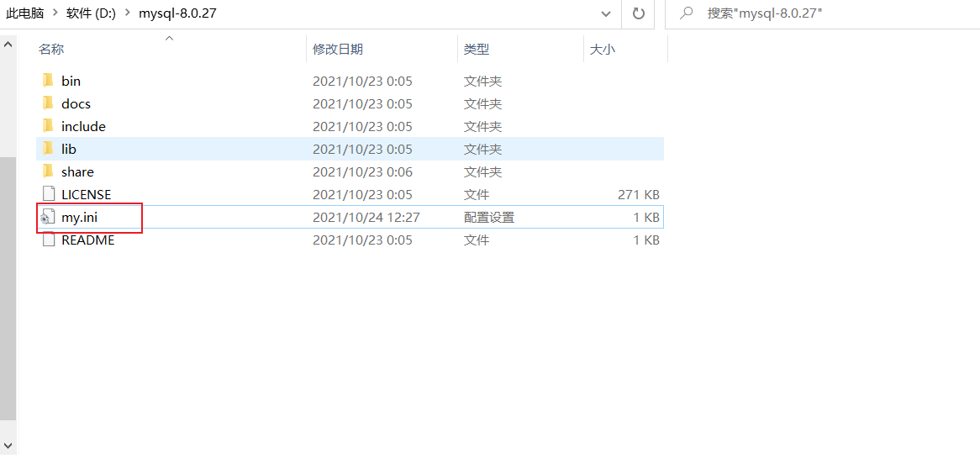Click the 配置设置 type cell
980x469 pixels.
point(489,218)
